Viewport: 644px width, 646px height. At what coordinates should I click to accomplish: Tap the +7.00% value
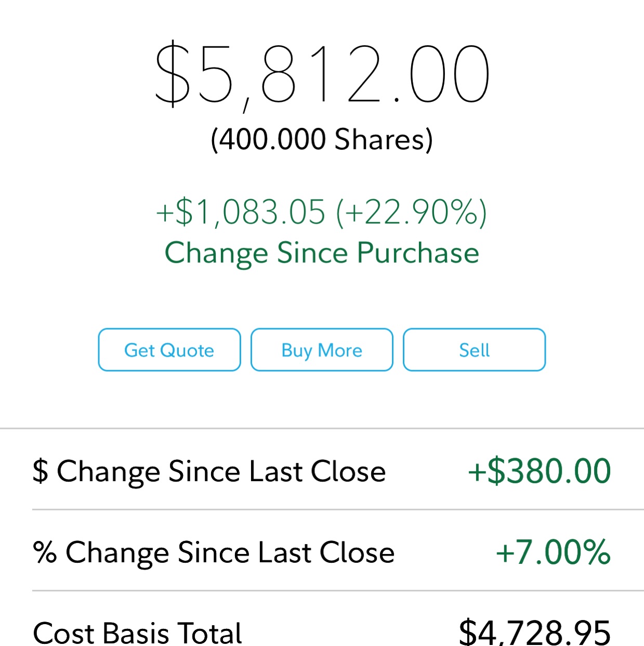point(553,552)
